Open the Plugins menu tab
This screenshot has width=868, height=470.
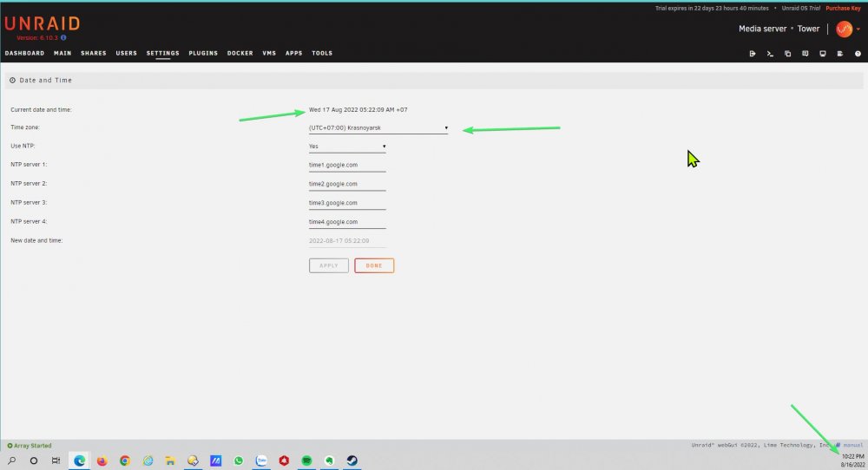click(203, 54)
